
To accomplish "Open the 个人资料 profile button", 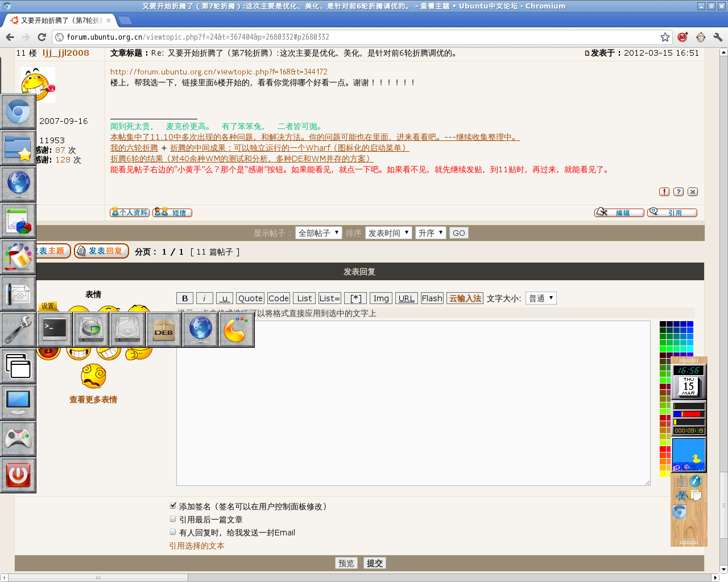I will (130, 213).
